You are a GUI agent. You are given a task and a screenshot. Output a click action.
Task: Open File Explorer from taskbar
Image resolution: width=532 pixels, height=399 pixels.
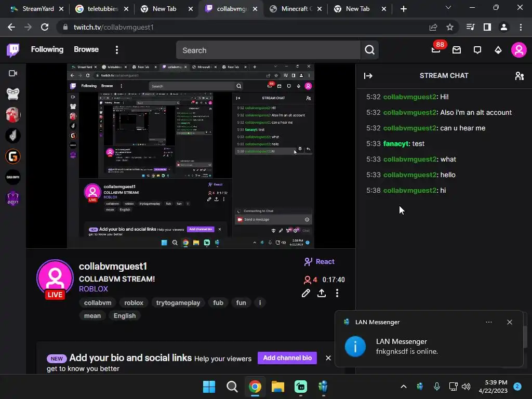(x=277, y=387)
